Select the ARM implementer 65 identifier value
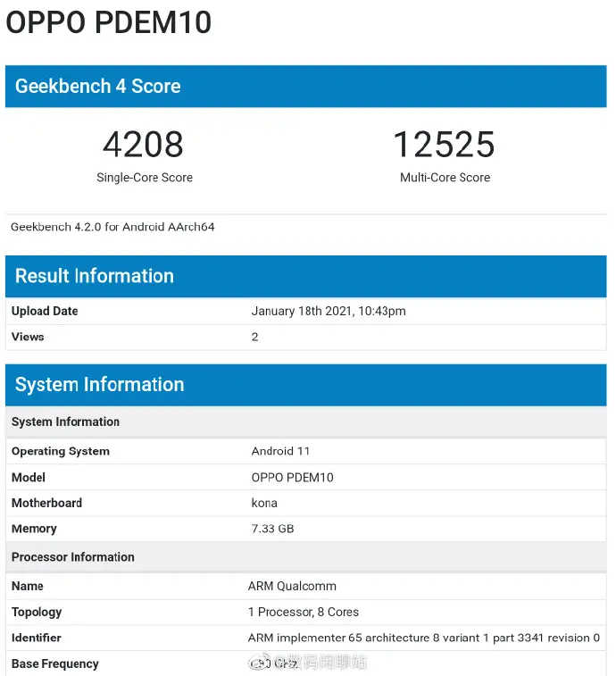The height and width of the screenshot is (676, 616). (424, 638)
